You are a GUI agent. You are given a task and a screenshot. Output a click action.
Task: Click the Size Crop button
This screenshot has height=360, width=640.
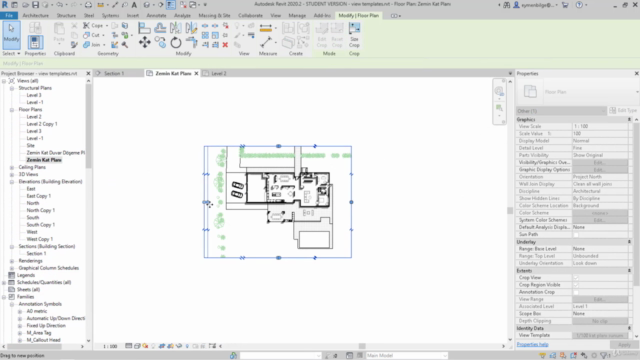pos(354,35)
